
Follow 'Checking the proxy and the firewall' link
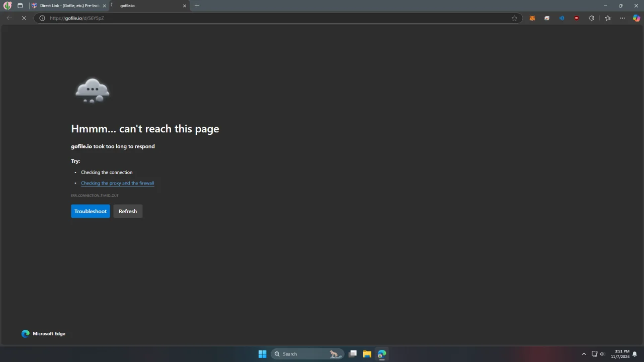tap(117, 183)
